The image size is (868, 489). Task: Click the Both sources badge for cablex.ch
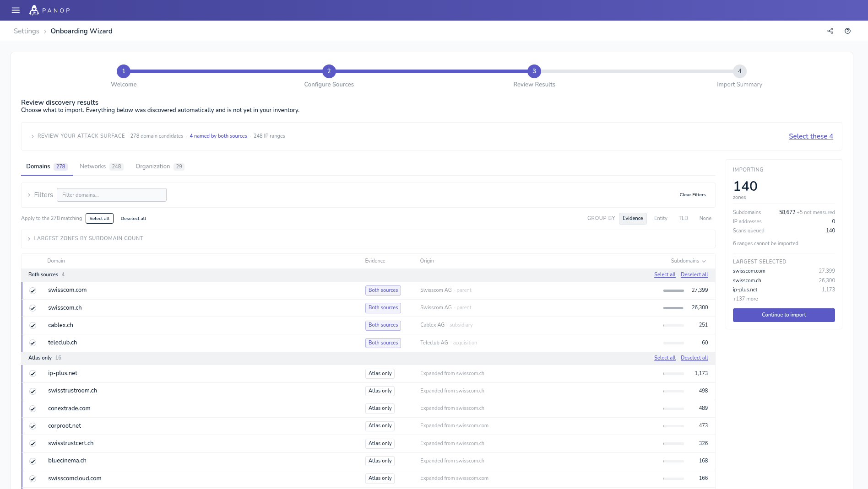pyautogui.click(x=383, y=325)
